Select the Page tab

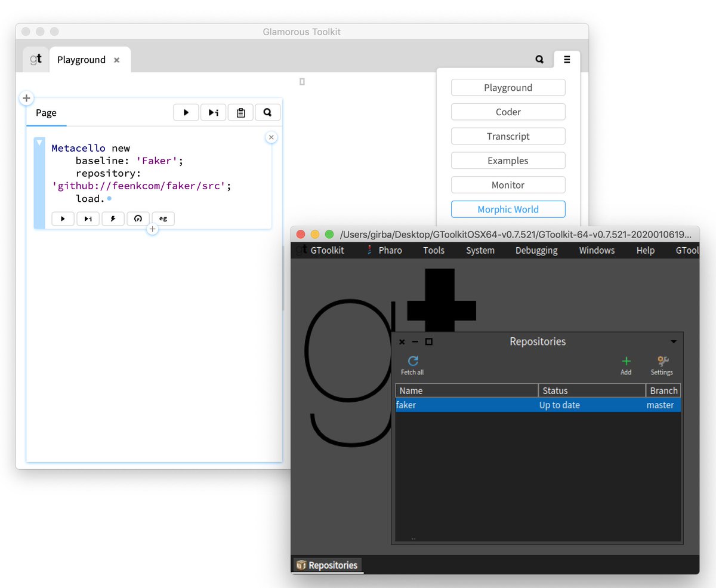46,113
